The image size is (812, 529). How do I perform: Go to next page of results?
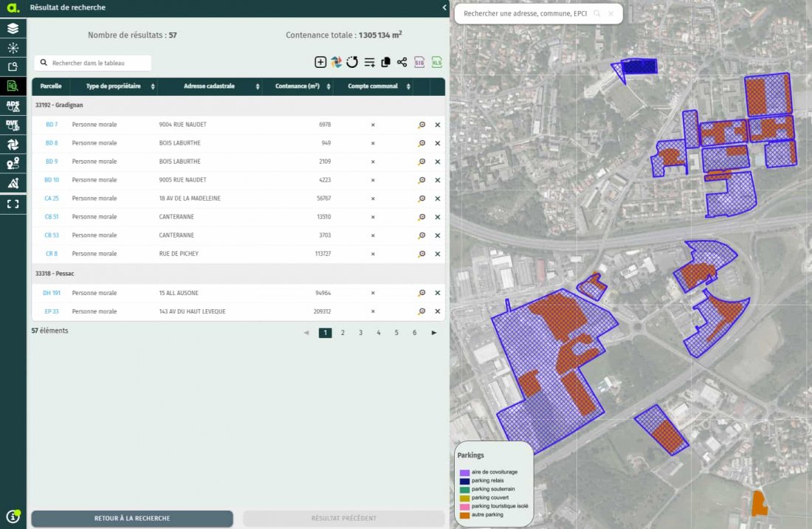(x=433, y=333)
